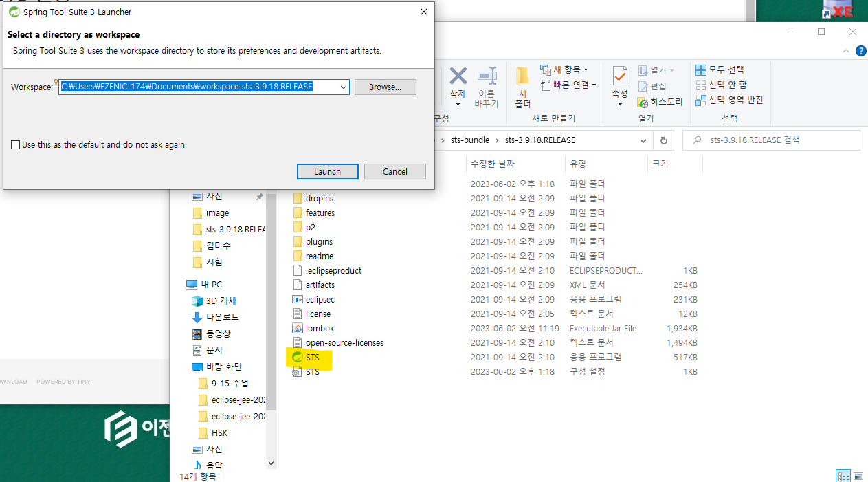Select the p2 folder
Screen dimensions: 868x482
tap(311, 227)
